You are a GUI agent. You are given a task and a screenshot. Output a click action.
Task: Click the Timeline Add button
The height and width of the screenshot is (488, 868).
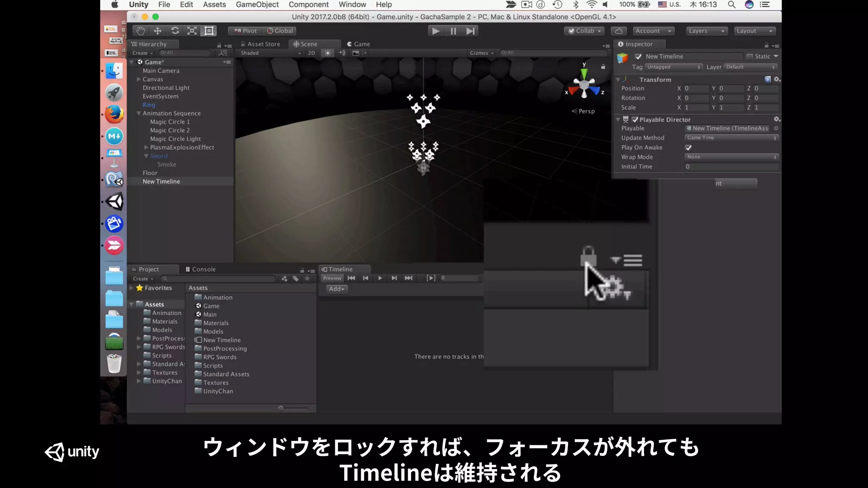pyautogui.click(x=337, y=289)
